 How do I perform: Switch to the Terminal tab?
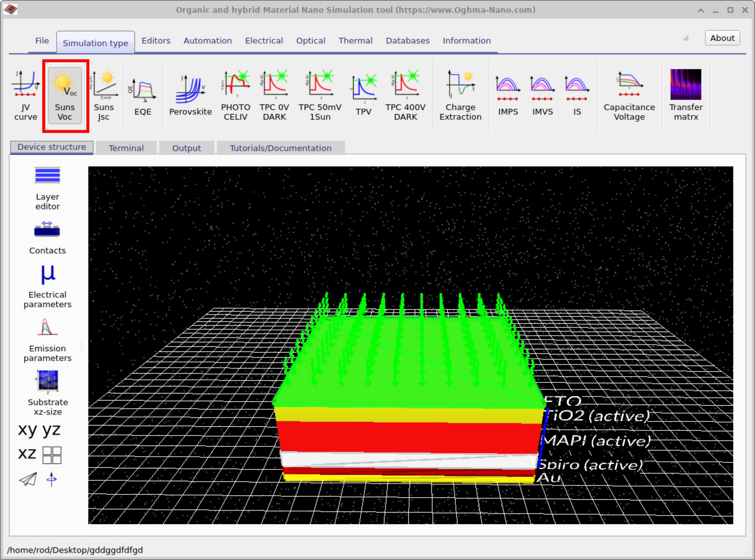click(x=126, y=148)
